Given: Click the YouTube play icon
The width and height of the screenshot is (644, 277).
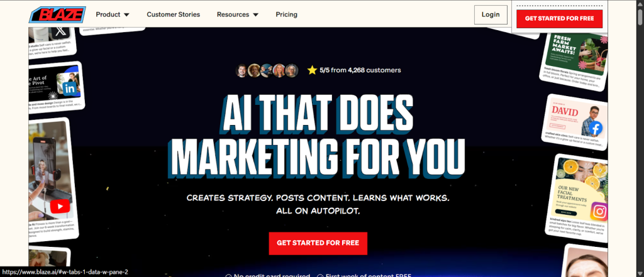Looking at the screenshot, I should (60, 206).
